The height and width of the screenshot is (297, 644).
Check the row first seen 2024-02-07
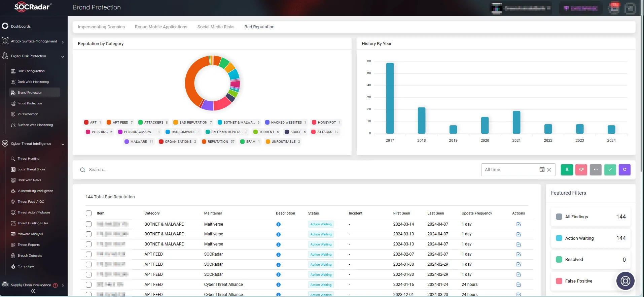point(88,254)
